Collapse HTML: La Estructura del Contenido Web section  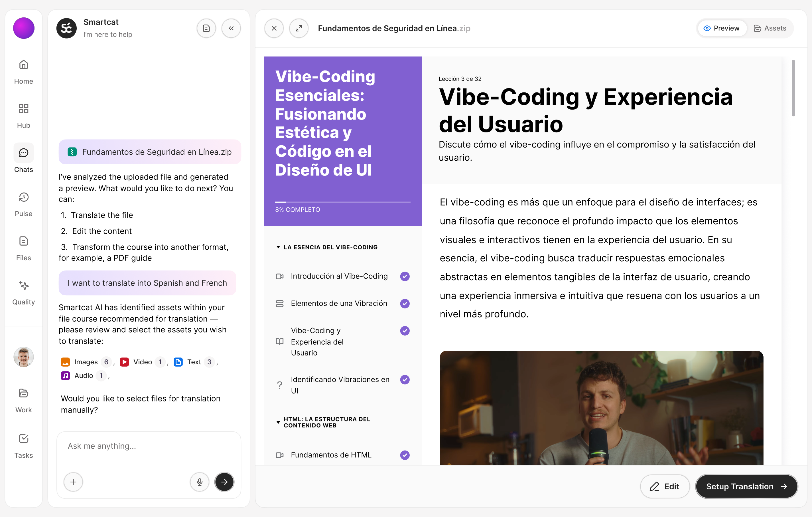click(x=278, y=422)
